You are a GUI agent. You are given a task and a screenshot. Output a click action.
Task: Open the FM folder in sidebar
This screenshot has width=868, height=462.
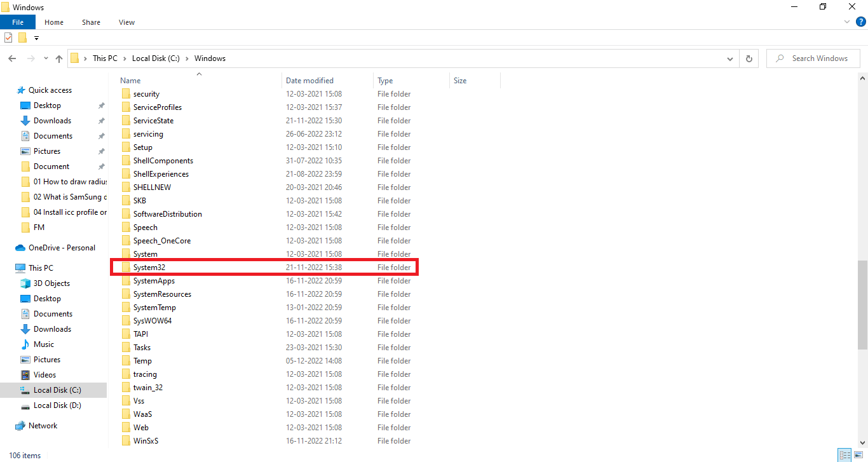(39, 228)
